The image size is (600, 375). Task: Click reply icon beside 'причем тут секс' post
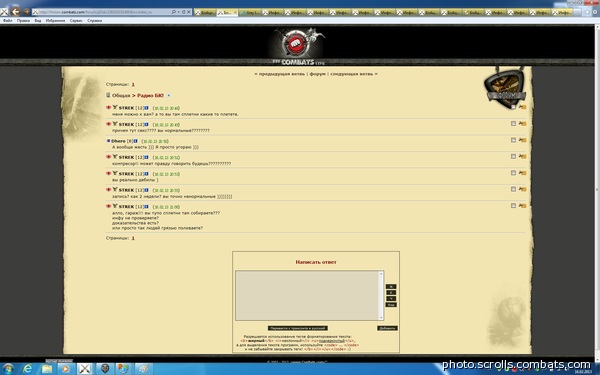click(522, 124)
